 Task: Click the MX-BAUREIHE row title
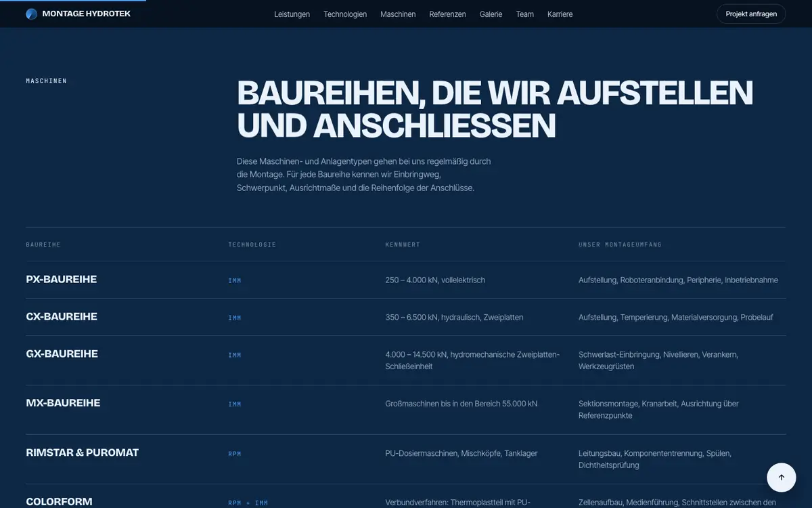pos(63,403)
